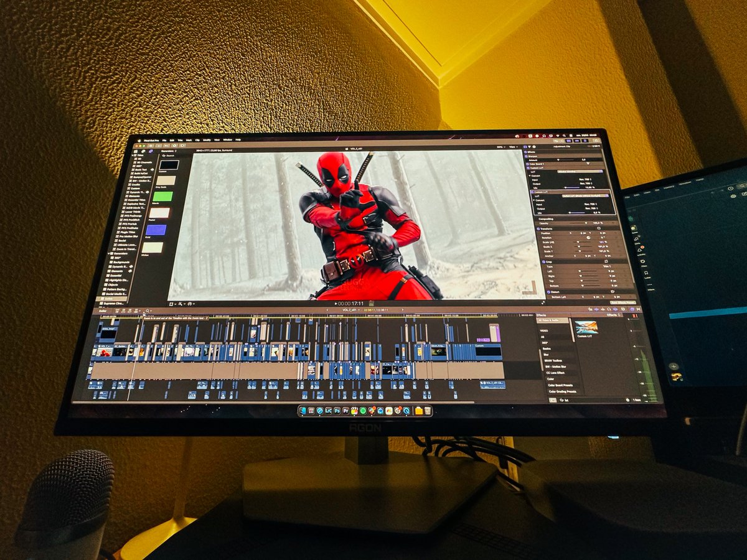Open the first Custom LUT dropdown
The height and width of the screenshot is (560, 747).
point(580,171)
